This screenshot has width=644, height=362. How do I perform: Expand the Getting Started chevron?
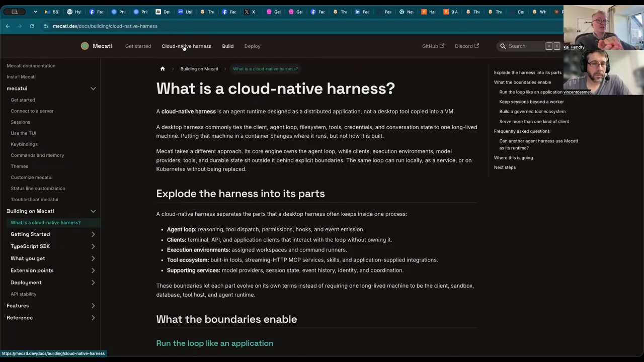click(x=93, y=234)
